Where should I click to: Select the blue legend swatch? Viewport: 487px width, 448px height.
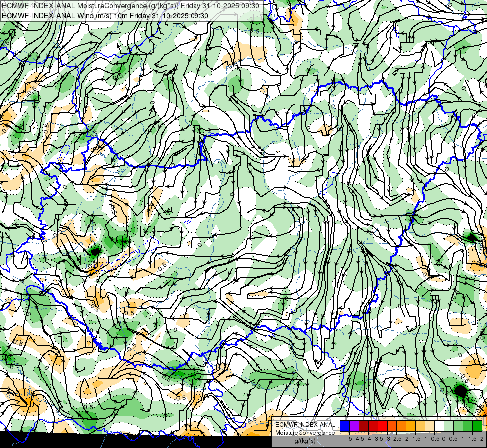pyautogui.click(x=345, y=426)
